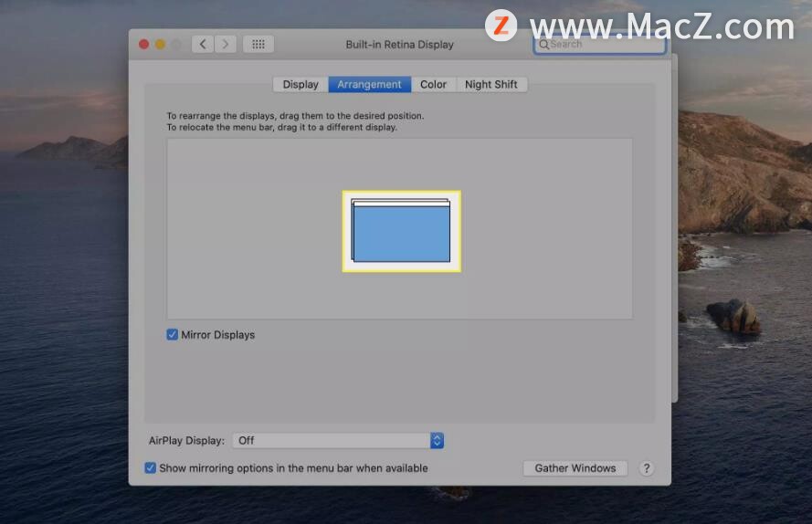Viewport: 812px width, 524px height.
Task: Open the Color tab
Action: click(434, 84)
